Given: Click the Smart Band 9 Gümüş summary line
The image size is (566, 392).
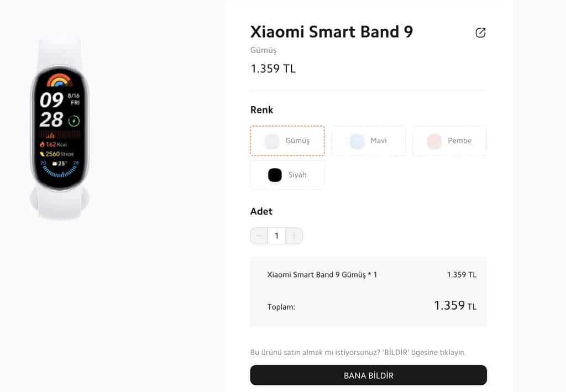Looking at the screenshot, I should tap(322, 275).
